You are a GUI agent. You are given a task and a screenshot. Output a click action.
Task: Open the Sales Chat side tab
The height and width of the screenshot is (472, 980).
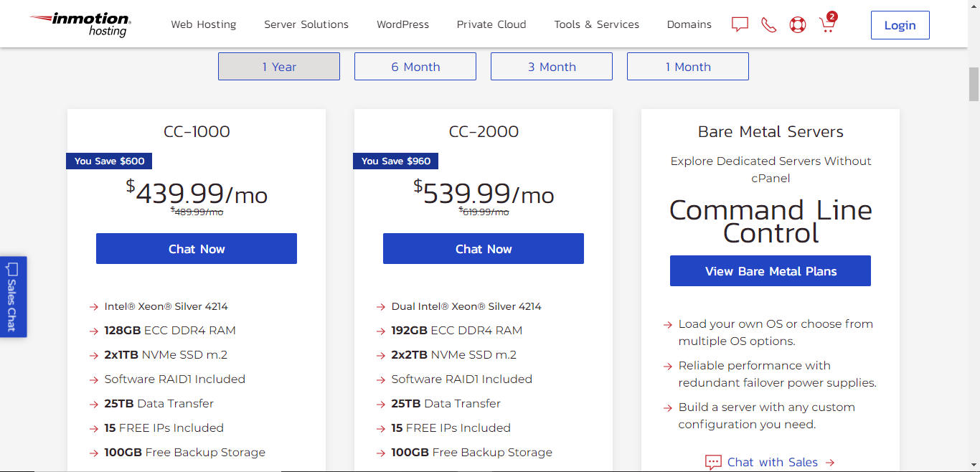[13, 296]
